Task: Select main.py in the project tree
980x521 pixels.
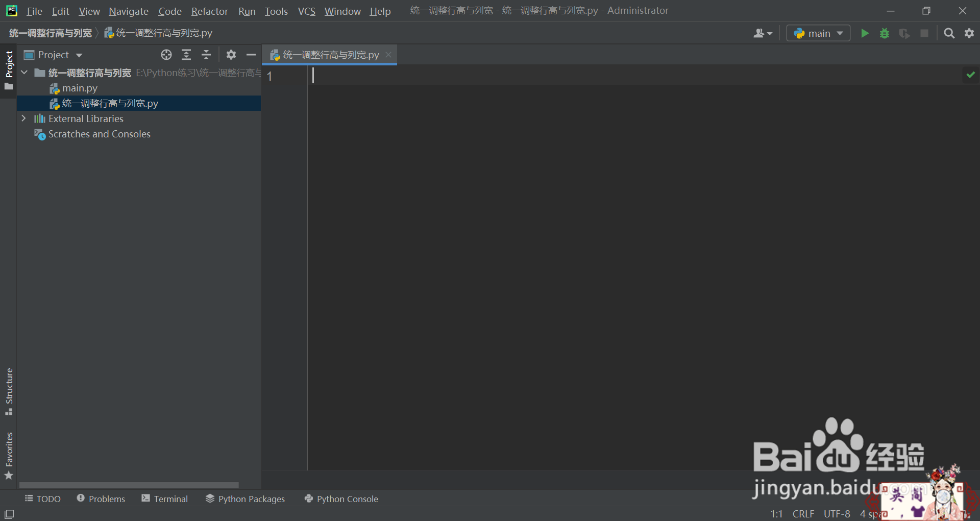Action: (80, 88)
